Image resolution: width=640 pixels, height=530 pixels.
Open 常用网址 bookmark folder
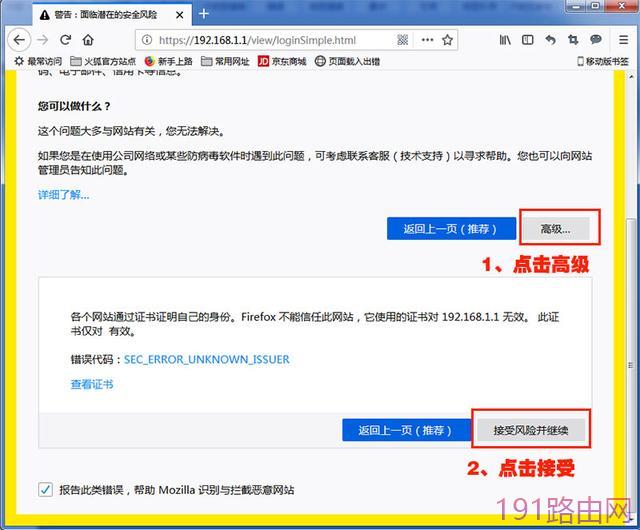click(225, 61)
